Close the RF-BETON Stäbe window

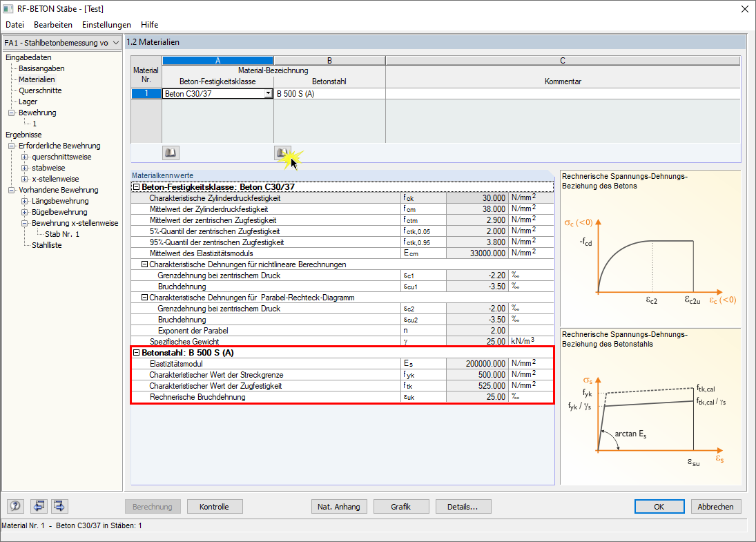click(745, 9)
